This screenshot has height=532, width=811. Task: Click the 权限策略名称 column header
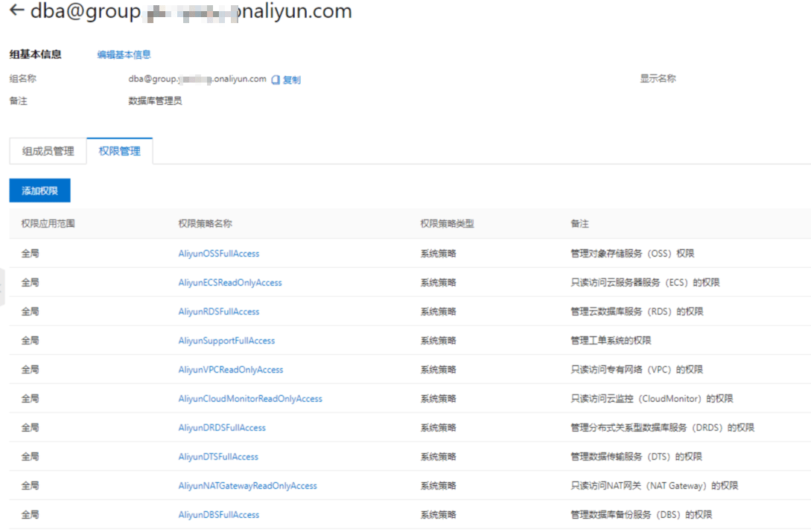pyautogui.click(x=206, y=223)
